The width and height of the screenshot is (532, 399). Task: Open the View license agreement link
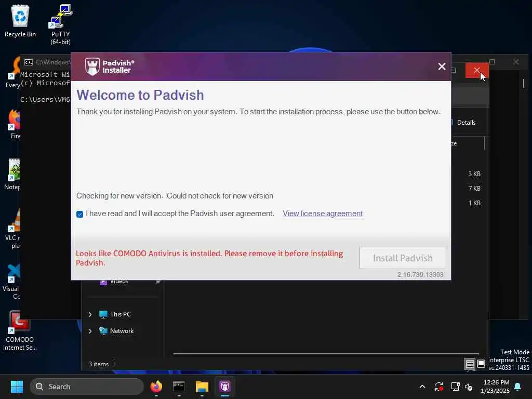(322, 214)
